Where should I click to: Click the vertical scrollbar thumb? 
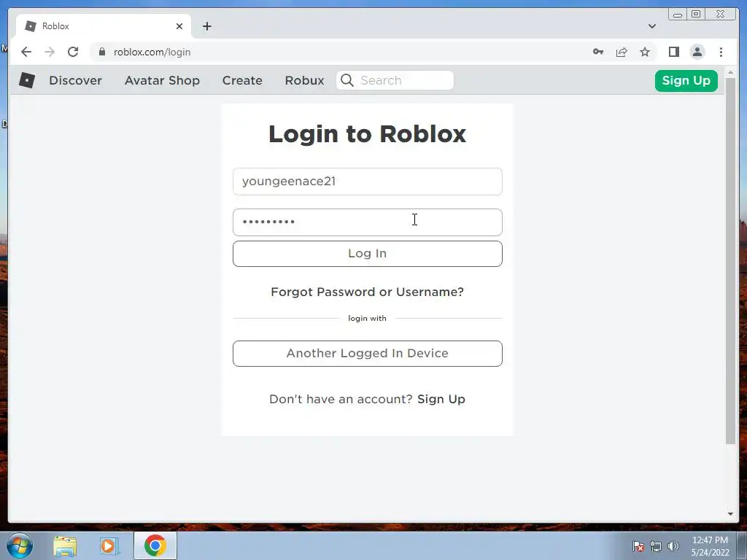tap(730, 261)
